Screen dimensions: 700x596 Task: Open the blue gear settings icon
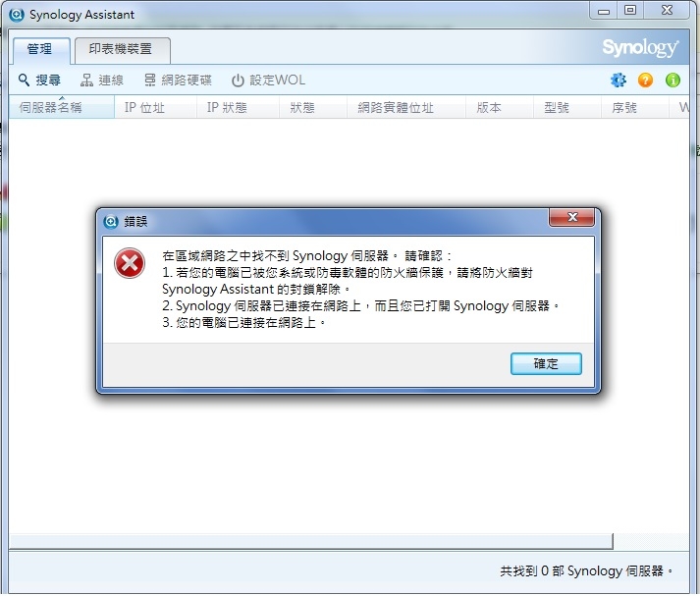(619, 80)
